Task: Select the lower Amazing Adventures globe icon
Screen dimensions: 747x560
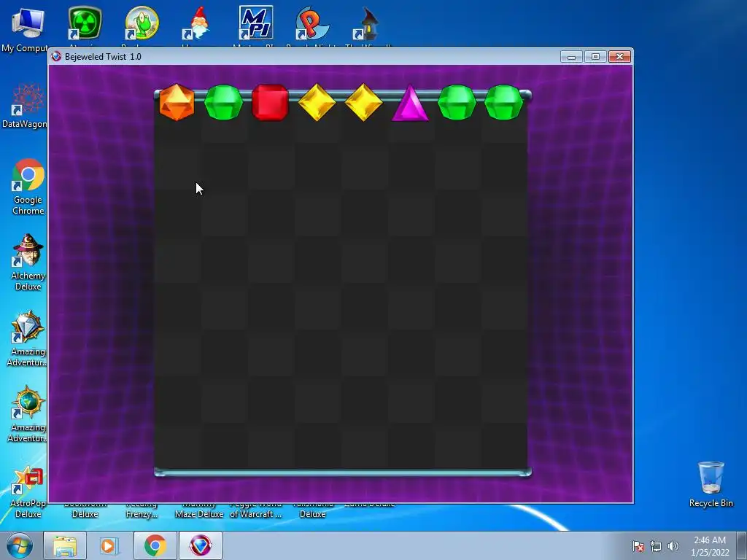Action: coord(28,402)
